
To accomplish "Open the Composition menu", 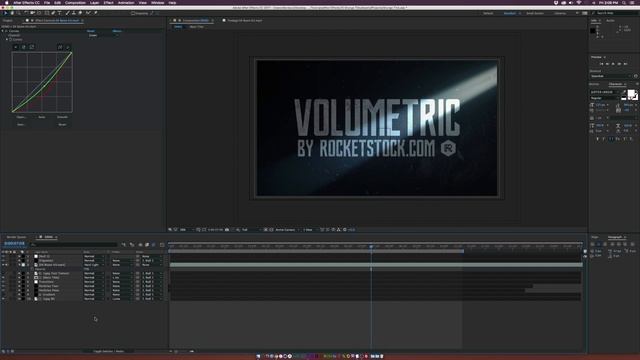I will 76,2.
